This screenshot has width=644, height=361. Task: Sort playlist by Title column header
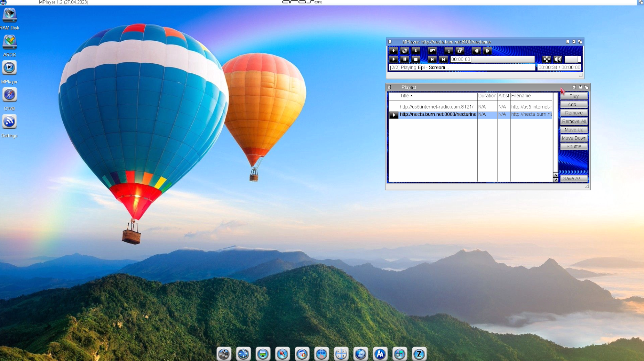pos(433,96)
